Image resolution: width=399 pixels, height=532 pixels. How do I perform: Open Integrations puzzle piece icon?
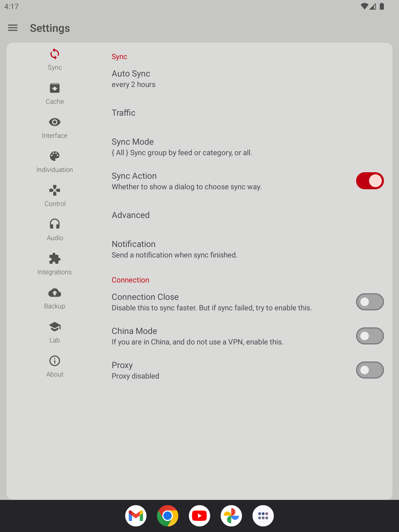coord(55,259)
